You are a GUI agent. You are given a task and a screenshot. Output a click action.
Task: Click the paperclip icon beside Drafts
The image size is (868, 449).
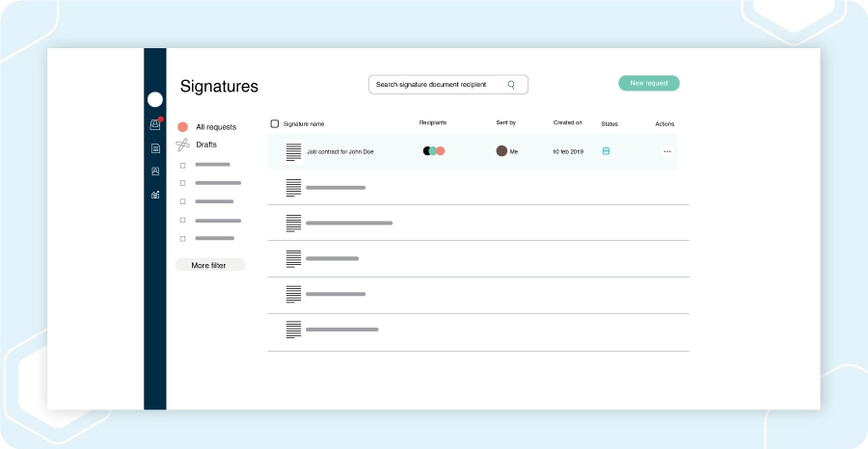(182, 145)
